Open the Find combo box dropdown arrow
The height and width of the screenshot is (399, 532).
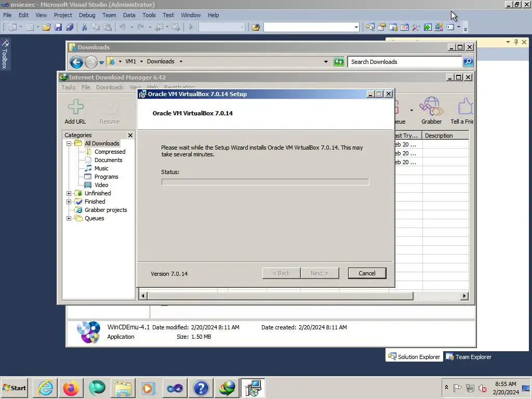click(x=356, y=27)
